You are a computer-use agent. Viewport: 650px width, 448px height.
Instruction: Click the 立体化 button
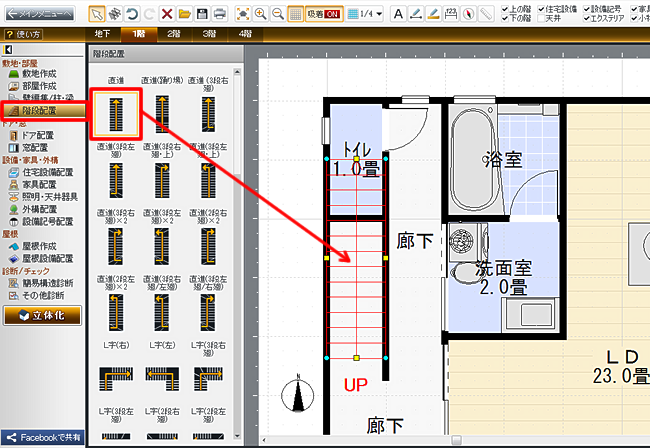[x=40, y=316]
